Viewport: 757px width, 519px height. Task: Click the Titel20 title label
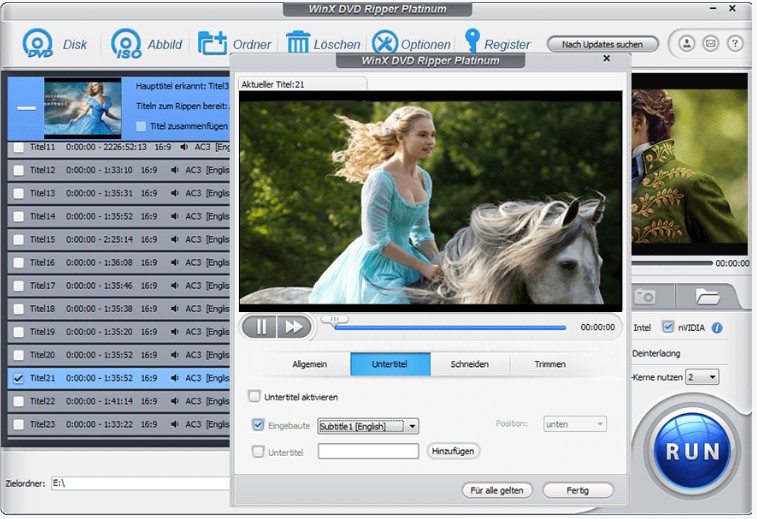point(42,355)
